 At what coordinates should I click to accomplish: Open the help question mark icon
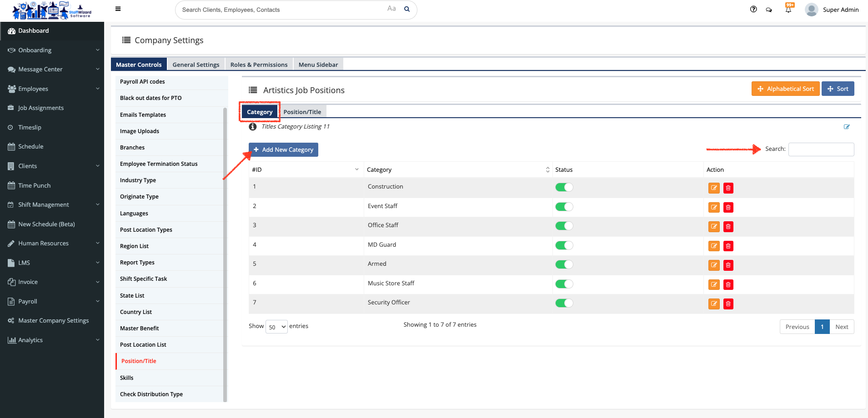(x=753, y=9)
